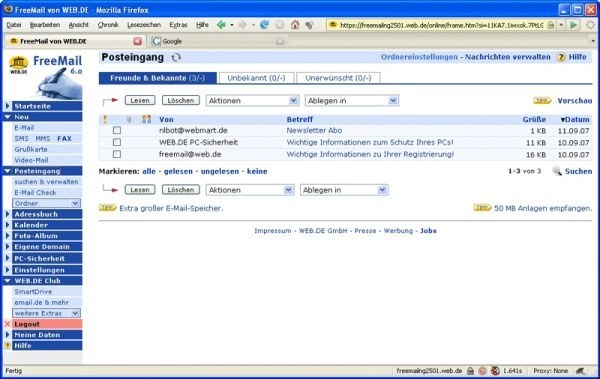Viewport: 600px width, 379px height.
Task: Click the browser Forward arrow
Action: (242, 25)
